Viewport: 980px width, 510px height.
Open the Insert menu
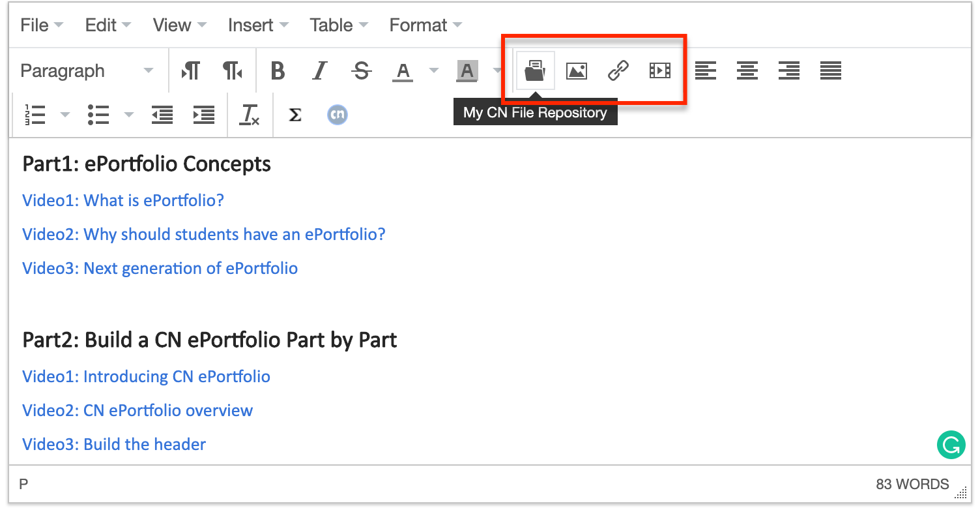(x=258, y=25)
